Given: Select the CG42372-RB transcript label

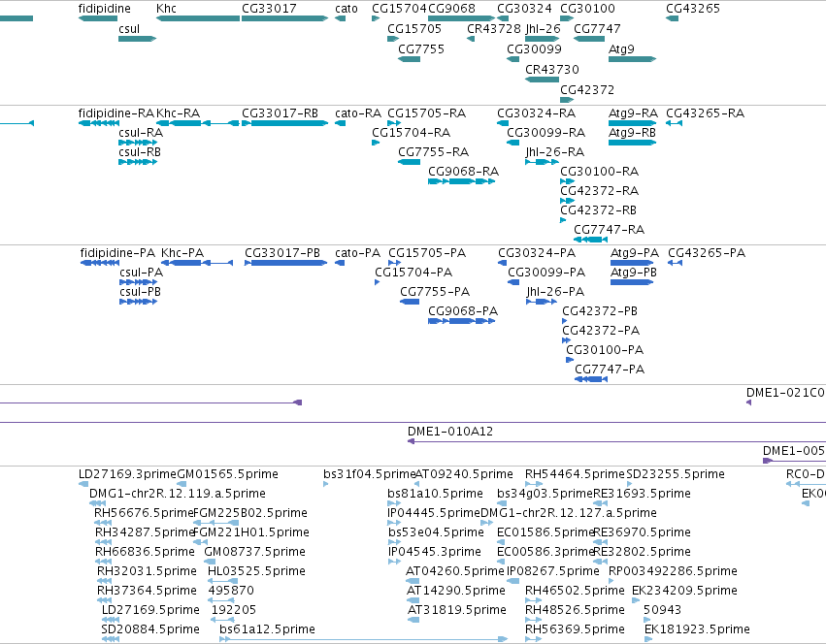Looking at the screenshot, I should 599,210.
